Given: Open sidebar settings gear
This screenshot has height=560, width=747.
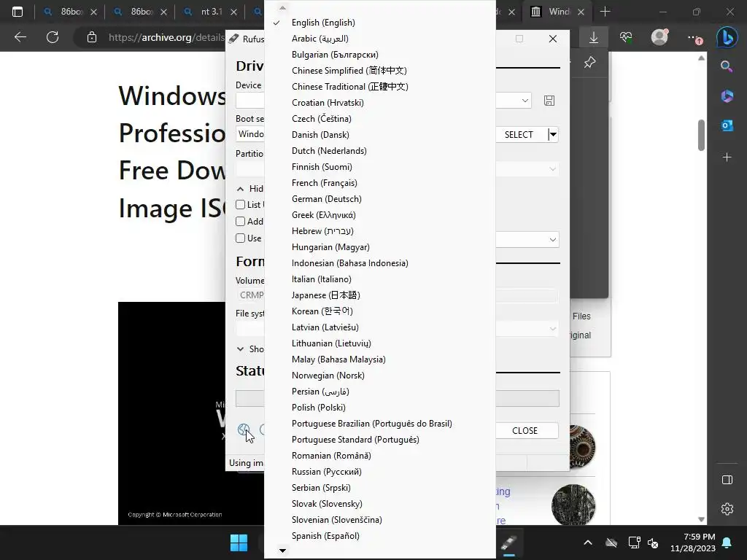Looking at the screenshot, I should (x=727, y=509).
